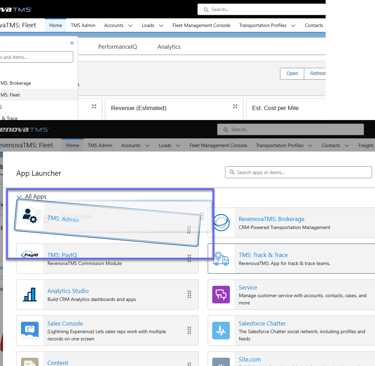This screenshot has width=375, height=366.
Task: Switch to the Analytics tab
Action: pos(169,47)
